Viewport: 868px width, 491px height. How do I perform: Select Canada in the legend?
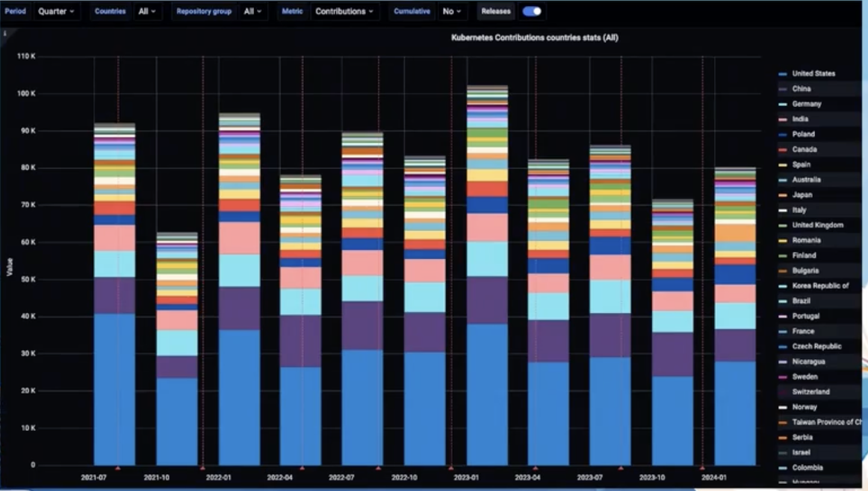pos(804,149)
